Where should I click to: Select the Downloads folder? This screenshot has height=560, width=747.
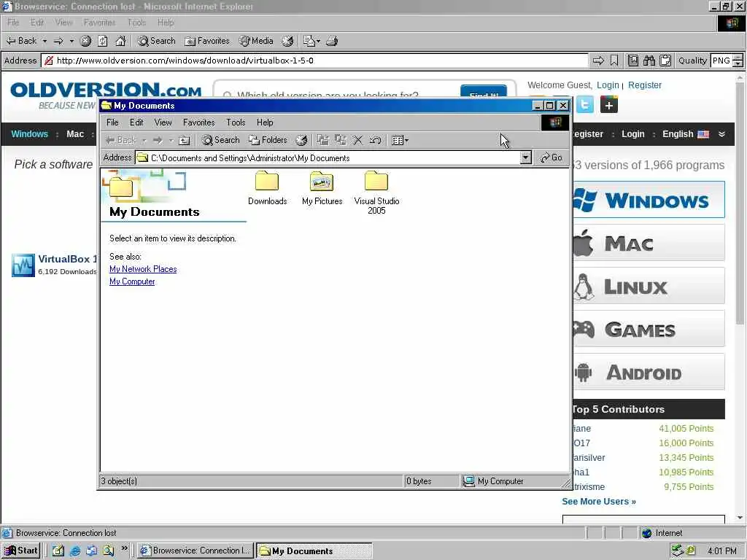(x=267, y=188)
